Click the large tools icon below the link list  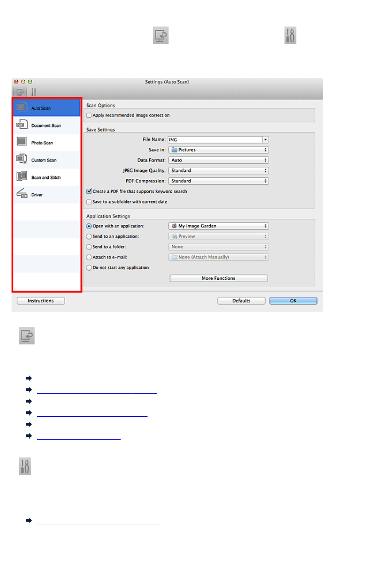tap(25, 466)
